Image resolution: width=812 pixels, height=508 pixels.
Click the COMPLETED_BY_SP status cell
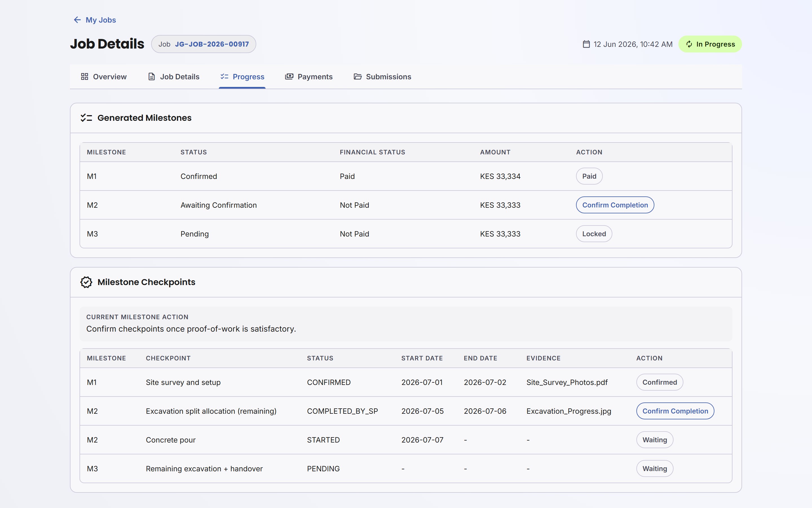click(343, 411)
